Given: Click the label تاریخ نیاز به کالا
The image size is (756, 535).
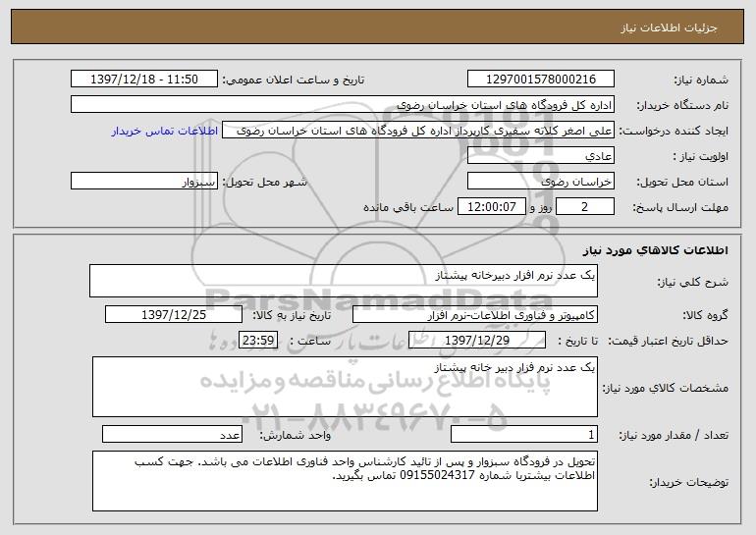Looking at the screenshot, I should (x=292, y=315).
